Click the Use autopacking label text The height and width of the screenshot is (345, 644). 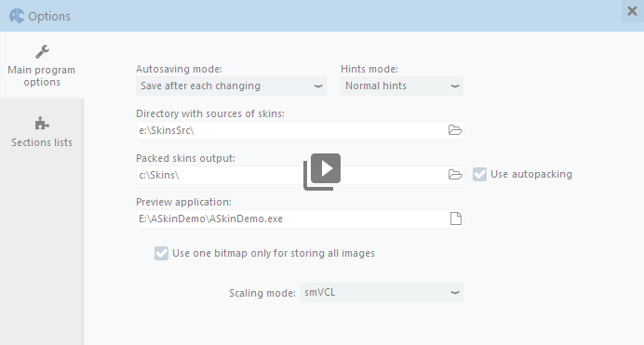pyautogui.click(x=531, y=174)
